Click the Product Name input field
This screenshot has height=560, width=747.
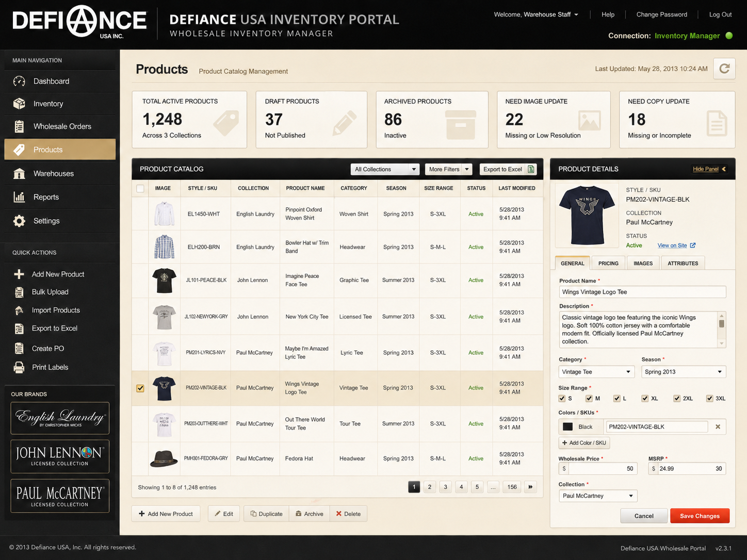point(642,292)
